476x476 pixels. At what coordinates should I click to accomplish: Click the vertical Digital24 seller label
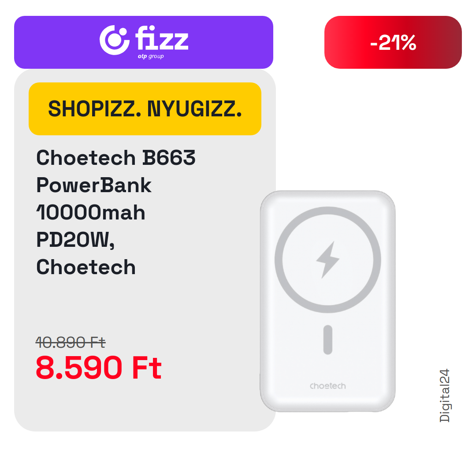(444, 395)
